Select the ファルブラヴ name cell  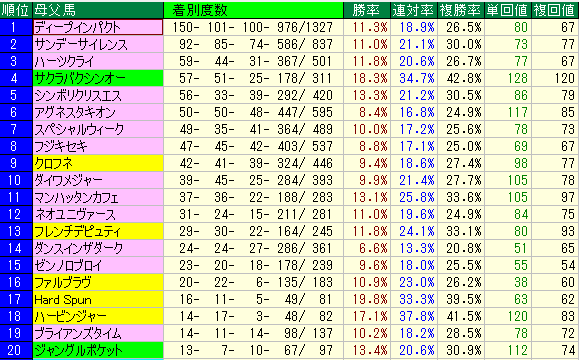pos(98,282)
